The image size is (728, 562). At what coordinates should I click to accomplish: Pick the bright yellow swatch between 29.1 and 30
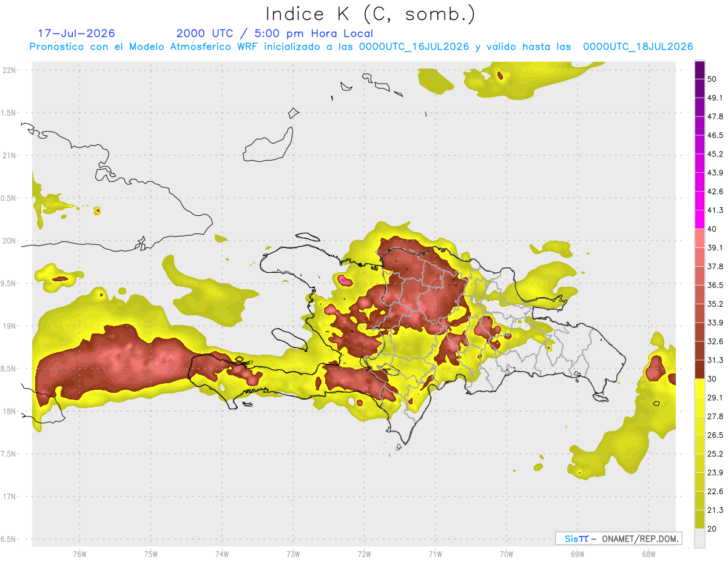[699, 388]
